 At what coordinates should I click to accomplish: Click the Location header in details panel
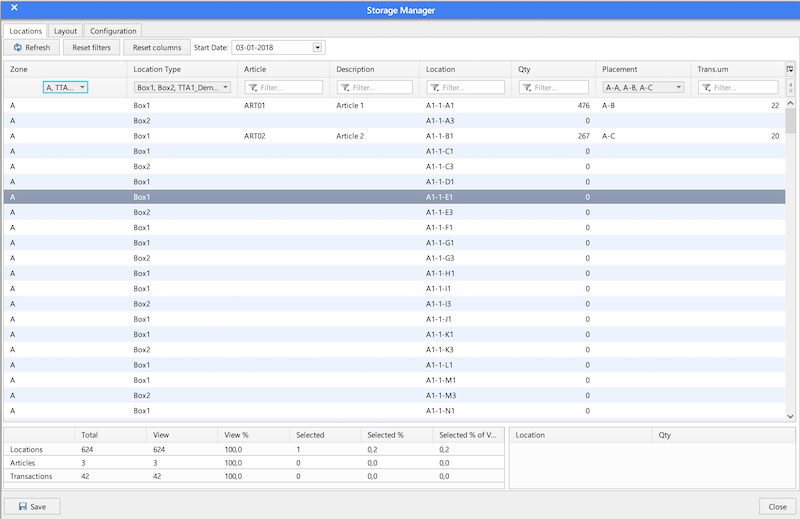[581, 435]
